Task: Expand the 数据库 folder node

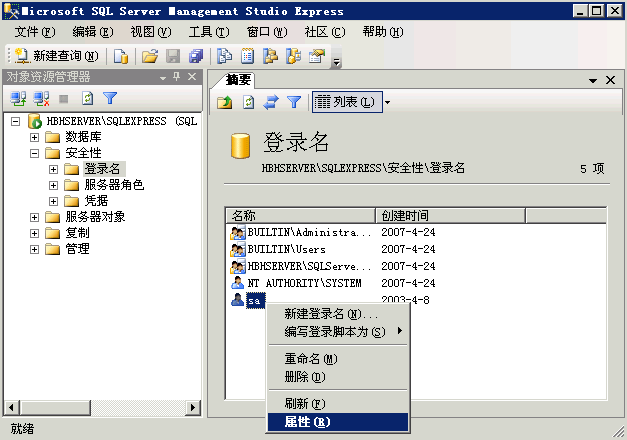Action: pos(34,137)
